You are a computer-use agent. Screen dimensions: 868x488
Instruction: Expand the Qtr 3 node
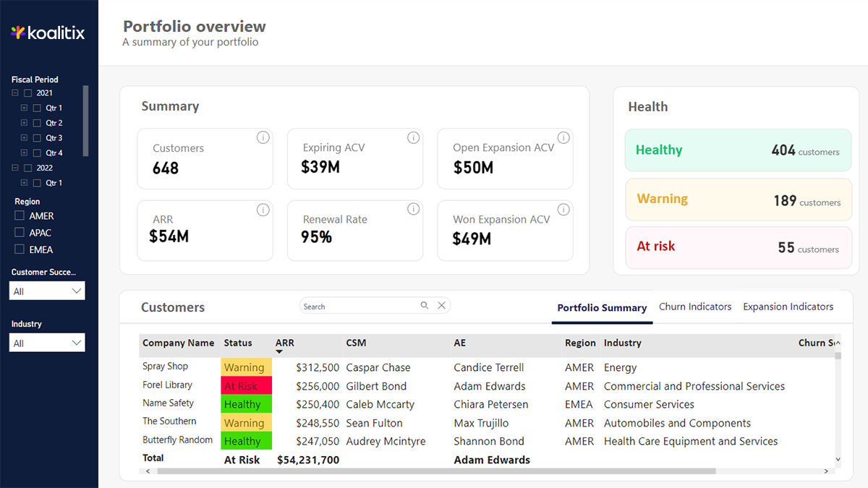click(24, 138)
